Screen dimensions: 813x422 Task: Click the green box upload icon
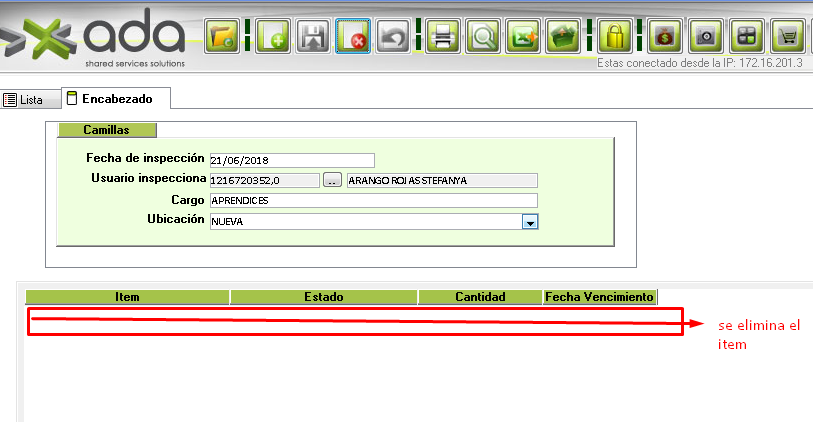pyautogui.click(x=563, y=36)
